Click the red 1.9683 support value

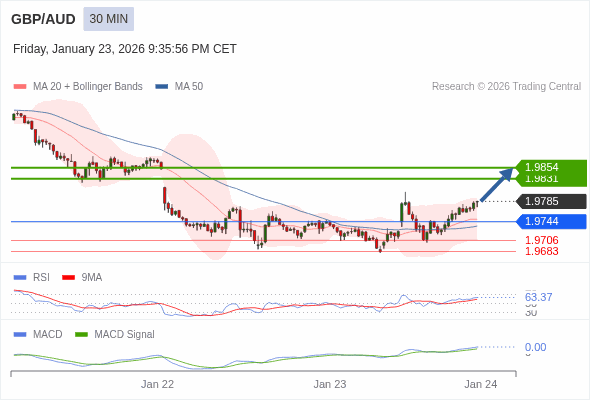tap(541, 251)
